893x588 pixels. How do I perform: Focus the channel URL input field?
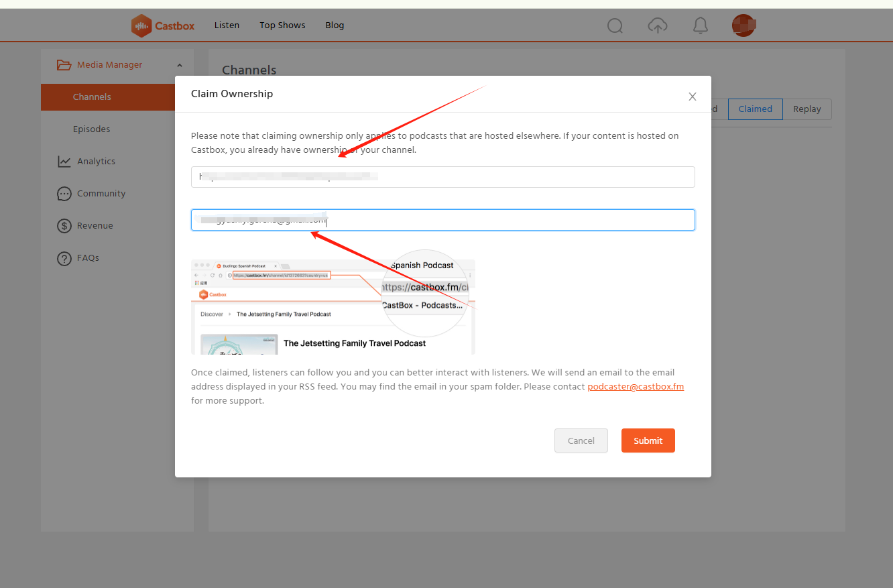pyautogui.click(x=443, y=177)
